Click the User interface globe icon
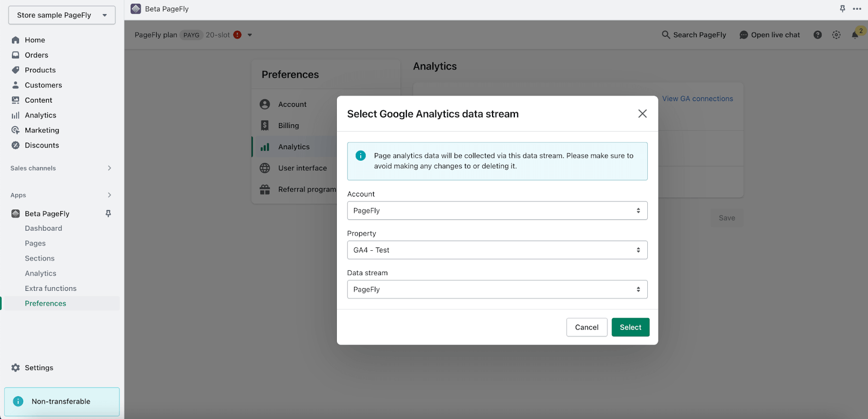The width and height of the screenshot is (868, 419). [265, 168]
